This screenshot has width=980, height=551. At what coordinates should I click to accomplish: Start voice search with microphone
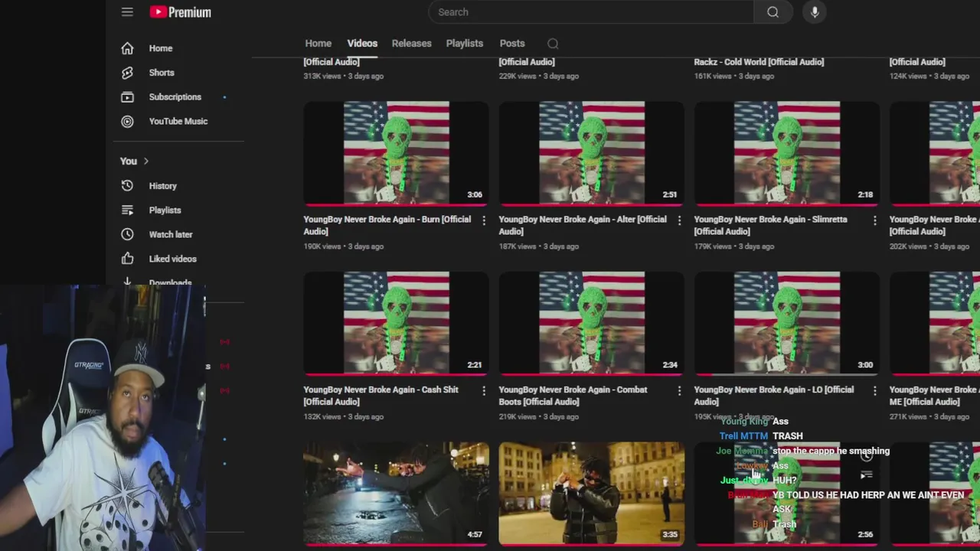click(815, 12)
